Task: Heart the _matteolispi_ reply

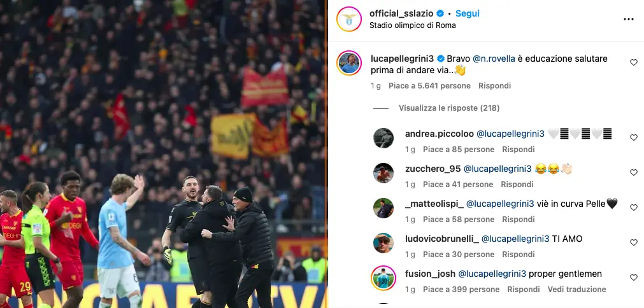Action: click(x=634, y=207)
